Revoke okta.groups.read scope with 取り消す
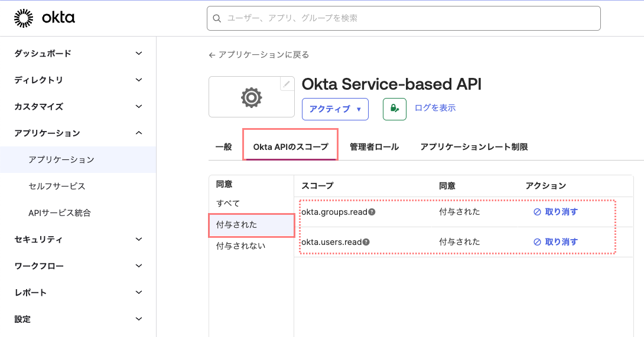The height and width of the screenshot is (337, 644). coord(555,212)
